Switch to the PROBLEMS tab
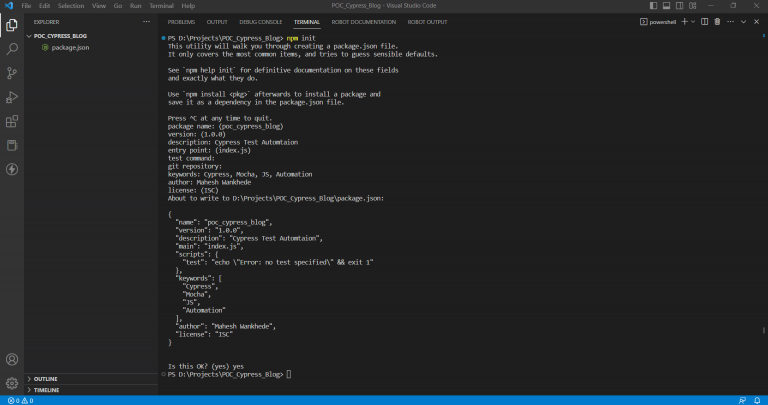Image resolution: width=768 pixels, height=405 pixels. 181,22
